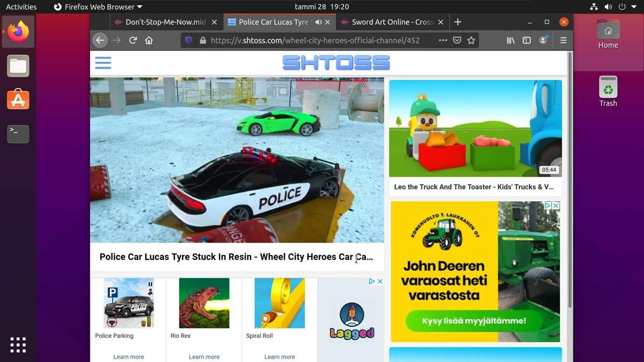Click Learn more under Rio Rex
The width and height of the screenshot is (644, 362).
point(204,357)
